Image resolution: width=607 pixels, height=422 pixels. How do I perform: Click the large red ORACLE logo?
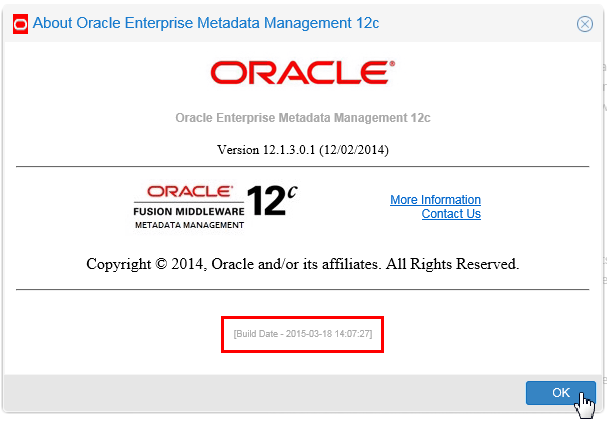pyautogui.click(x=303, y=72)
